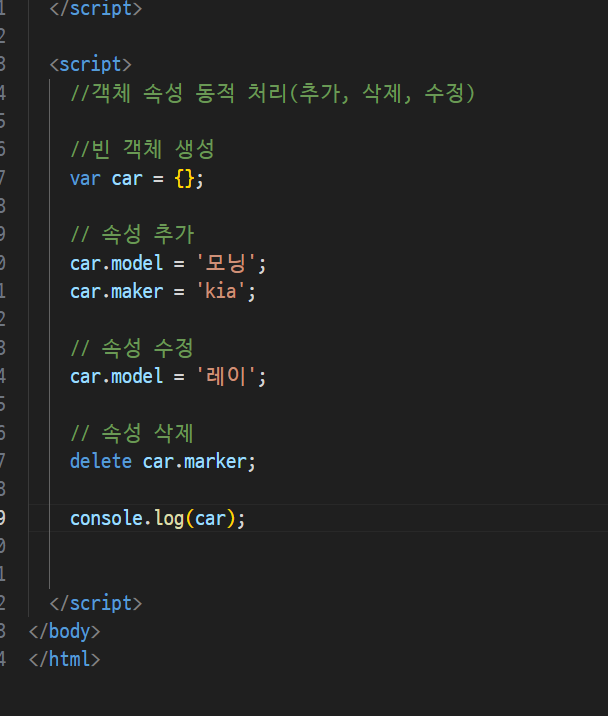Screen dimensions: 608x716
Task: Click the comment // 속성 삭제
Action: coord(132,433)
